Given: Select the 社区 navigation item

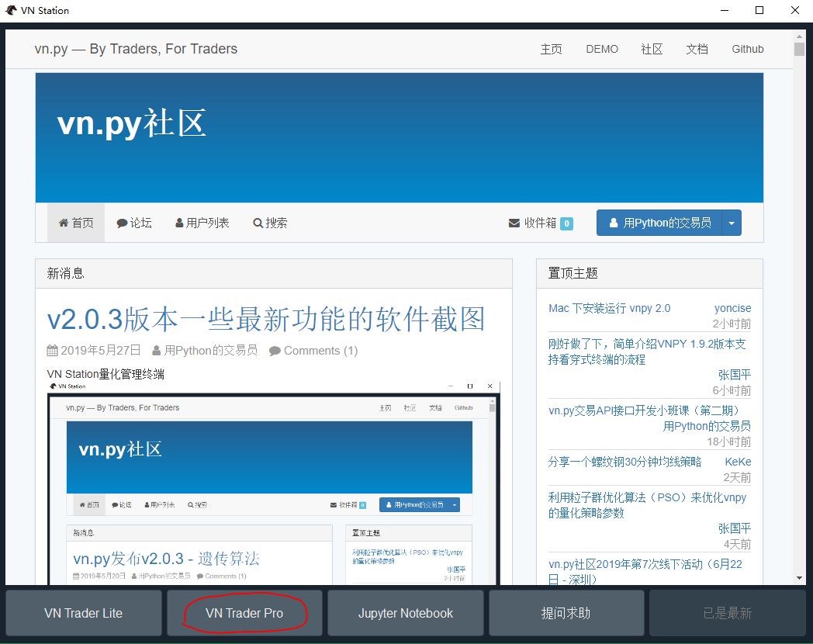Looking at the screenshot, I should (652, 49).
